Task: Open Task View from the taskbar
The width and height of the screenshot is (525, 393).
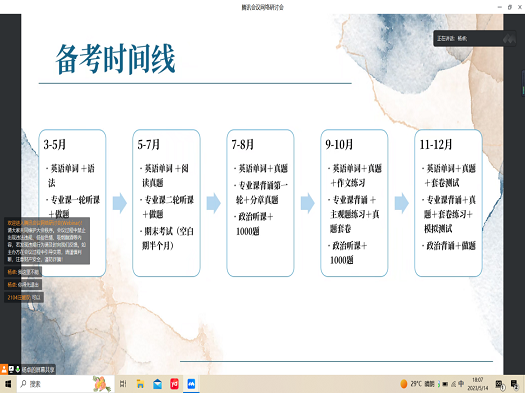Action: (123, 384)
